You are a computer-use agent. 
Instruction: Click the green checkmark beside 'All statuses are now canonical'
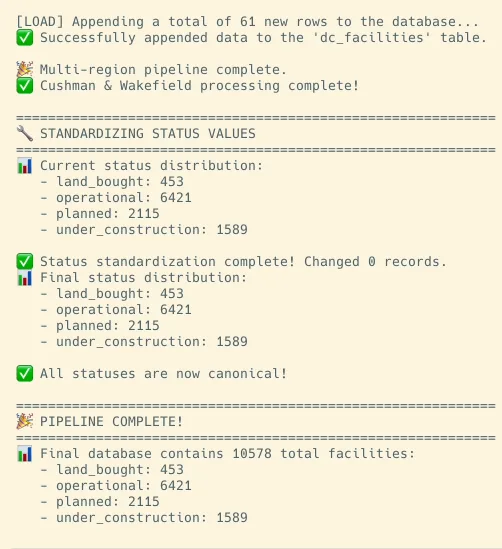(x=25, y=374)
